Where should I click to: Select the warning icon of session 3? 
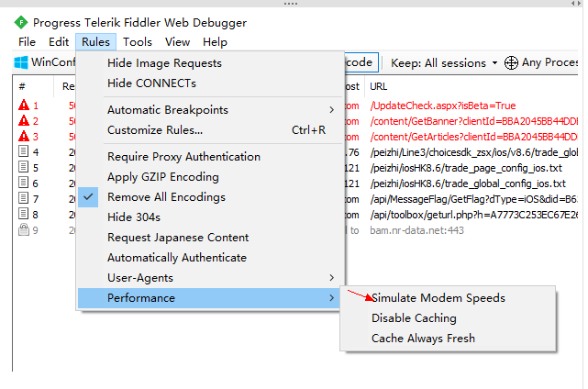coord(24,136)
